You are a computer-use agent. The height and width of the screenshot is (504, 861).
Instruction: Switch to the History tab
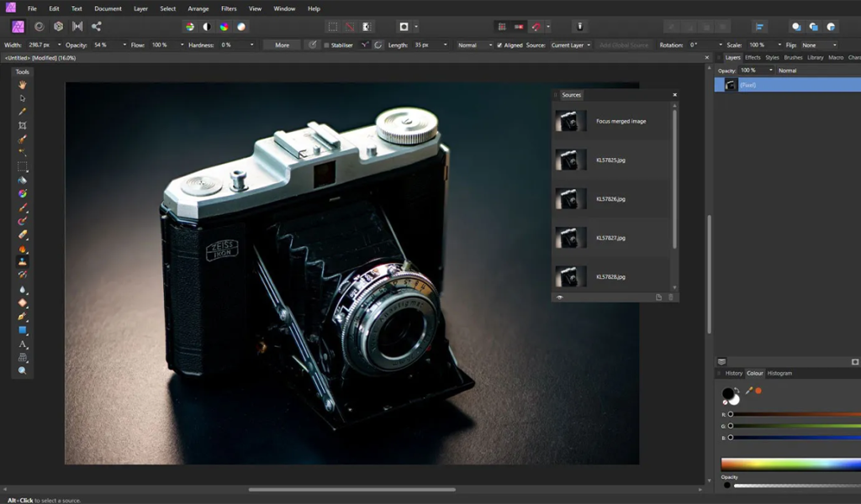[733, 374]
